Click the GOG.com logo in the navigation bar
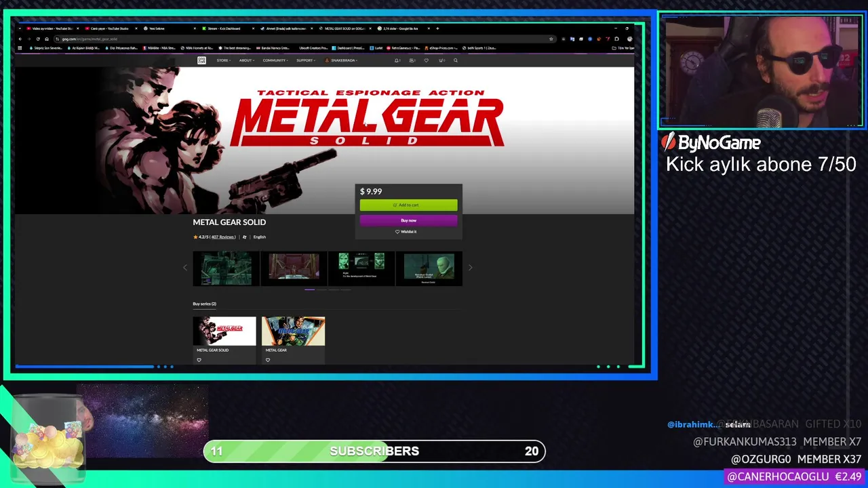 click(201, 60)
